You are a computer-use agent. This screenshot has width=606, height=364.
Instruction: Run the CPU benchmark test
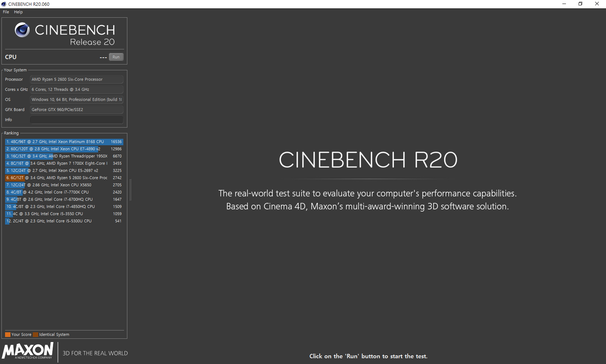click(116, 57)
